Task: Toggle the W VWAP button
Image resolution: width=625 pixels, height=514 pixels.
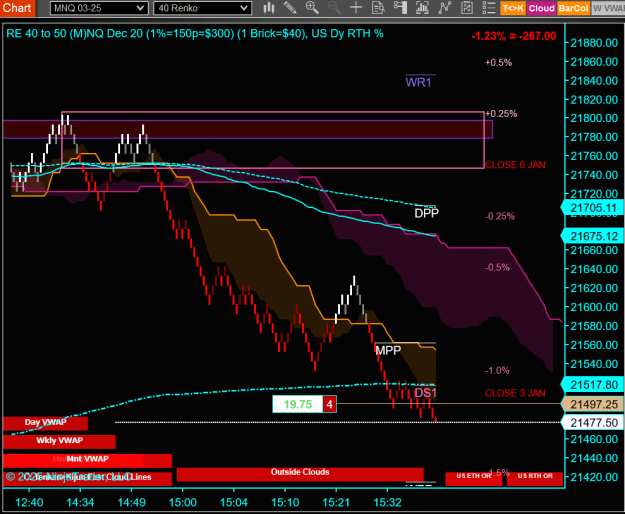Action: 608,8
